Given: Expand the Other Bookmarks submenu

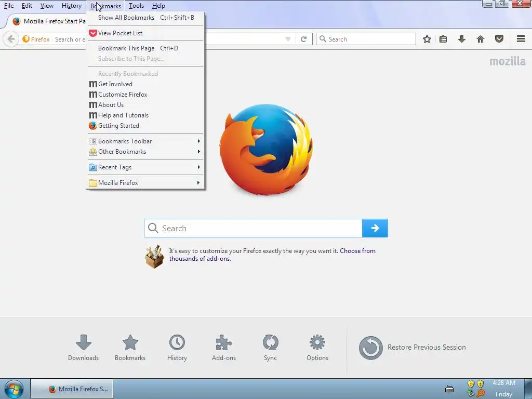Looking at the screenshot, I should (x=146, y=152).
